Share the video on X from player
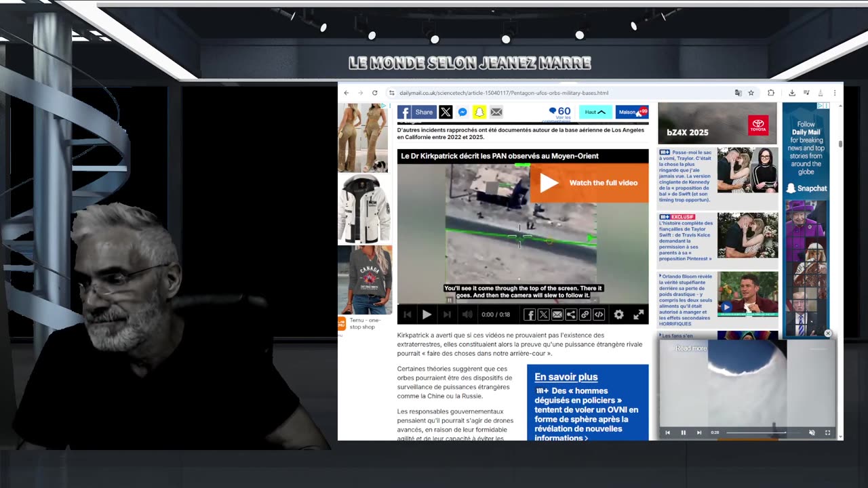Viewport: 868px width, 488px height. pyautogui.click(x=543, y=314)
